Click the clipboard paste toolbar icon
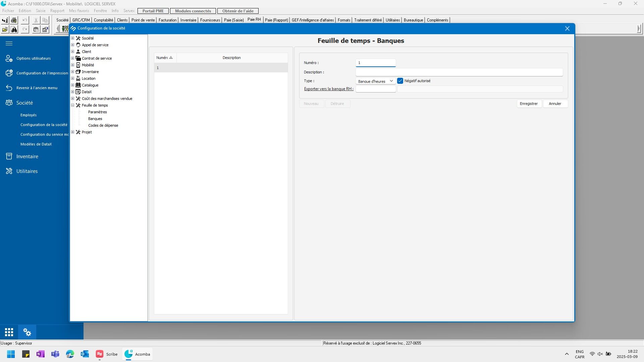This screenshot has height=362, width=644. 36,29
